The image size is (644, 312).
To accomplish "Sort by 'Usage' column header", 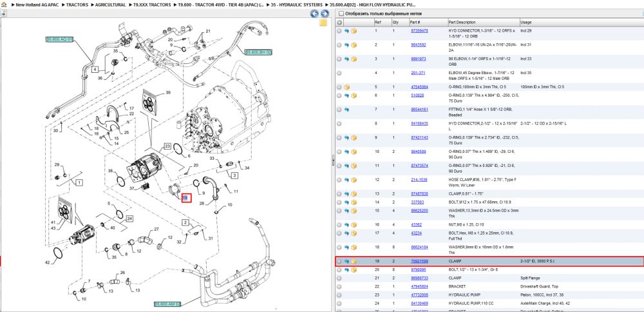I will click(526, 22).
